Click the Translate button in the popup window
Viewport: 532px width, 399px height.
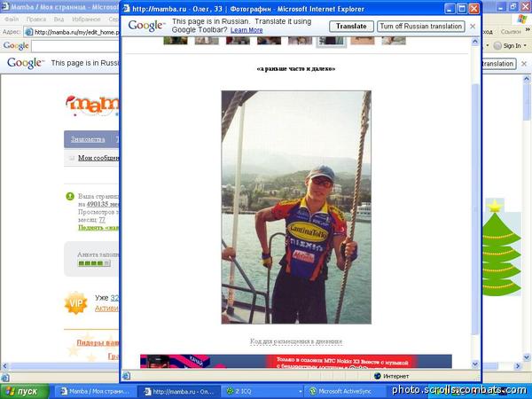click(351, 27)
